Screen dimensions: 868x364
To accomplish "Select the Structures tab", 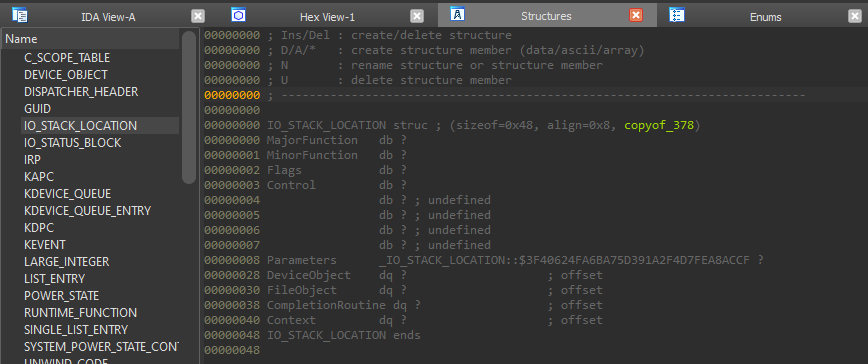I will (x=546, y=16).
